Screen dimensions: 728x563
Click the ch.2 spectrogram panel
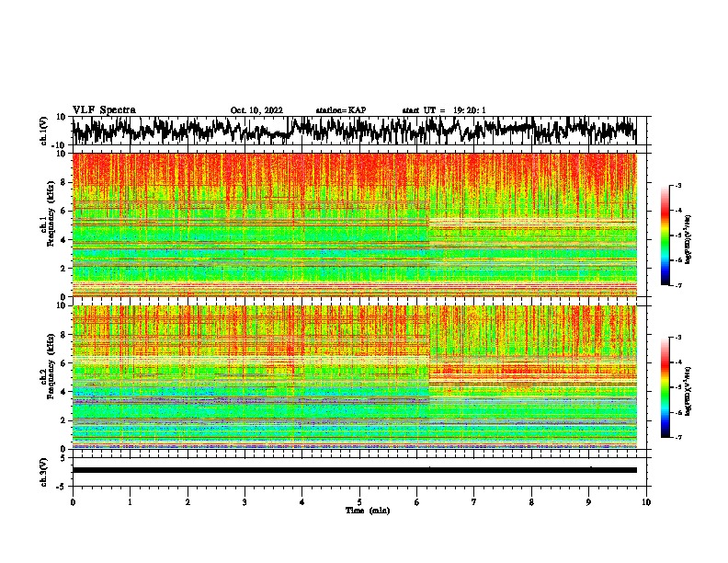click(x=354, y=377)
